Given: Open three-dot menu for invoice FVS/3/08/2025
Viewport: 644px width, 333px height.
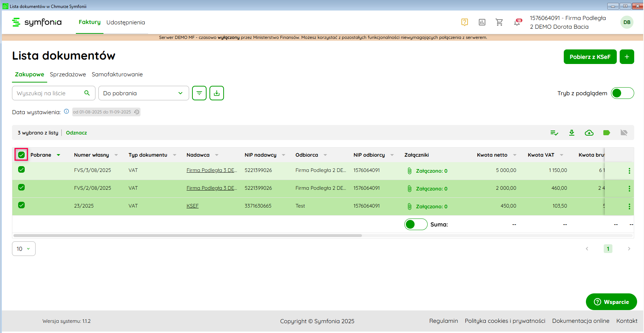Looking at the screenshot, I should click(629, 171).
